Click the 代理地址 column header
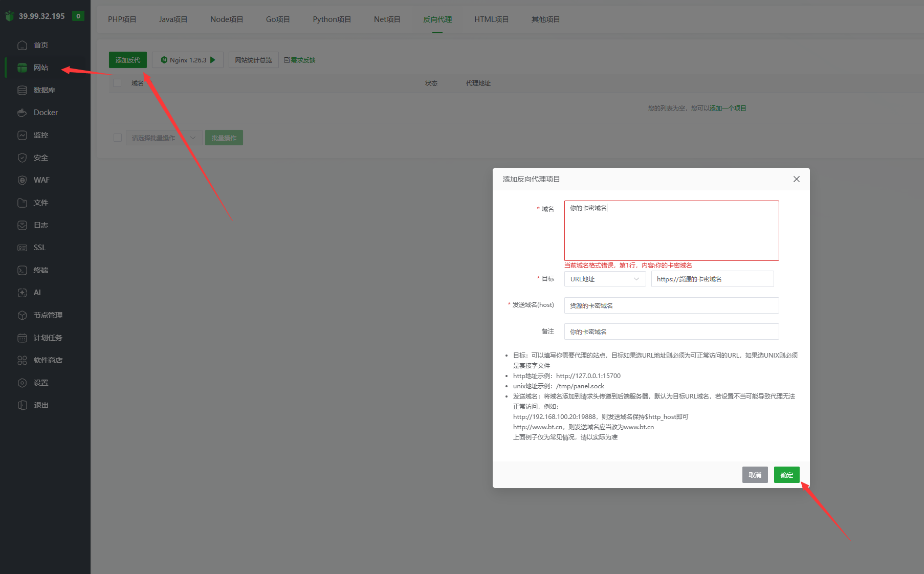924x574 pixels. pos(478,83)
